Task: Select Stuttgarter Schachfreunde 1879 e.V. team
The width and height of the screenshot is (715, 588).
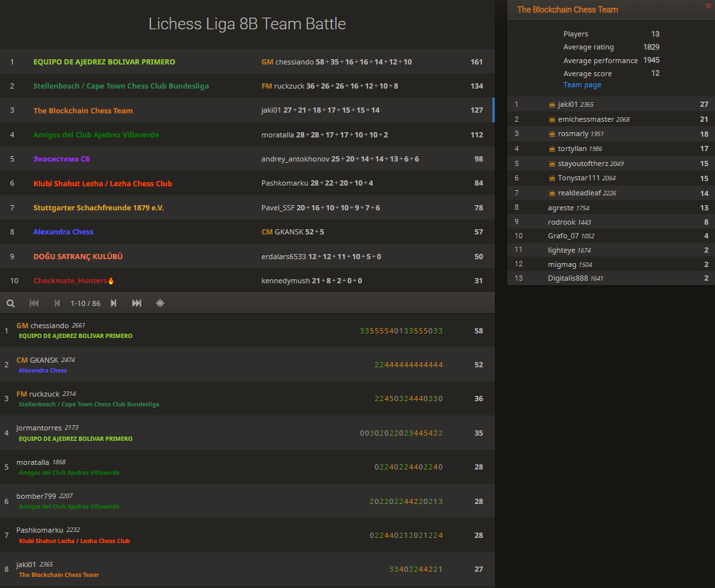Action: [98, 208]
